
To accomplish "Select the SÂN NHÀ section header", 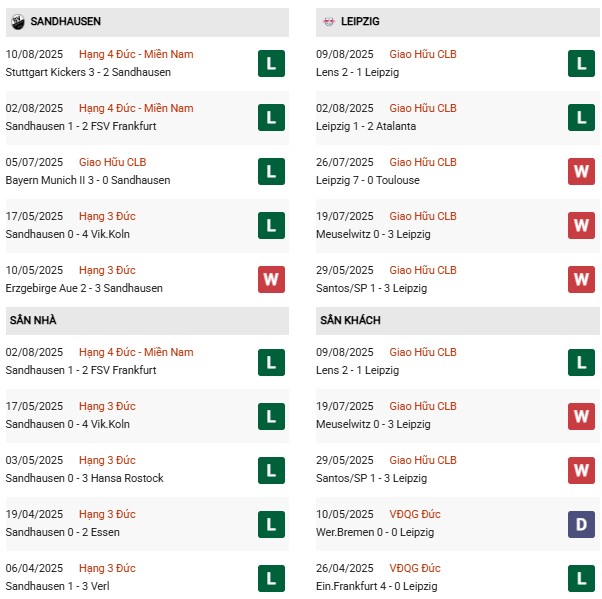I will tap(32, 320).
